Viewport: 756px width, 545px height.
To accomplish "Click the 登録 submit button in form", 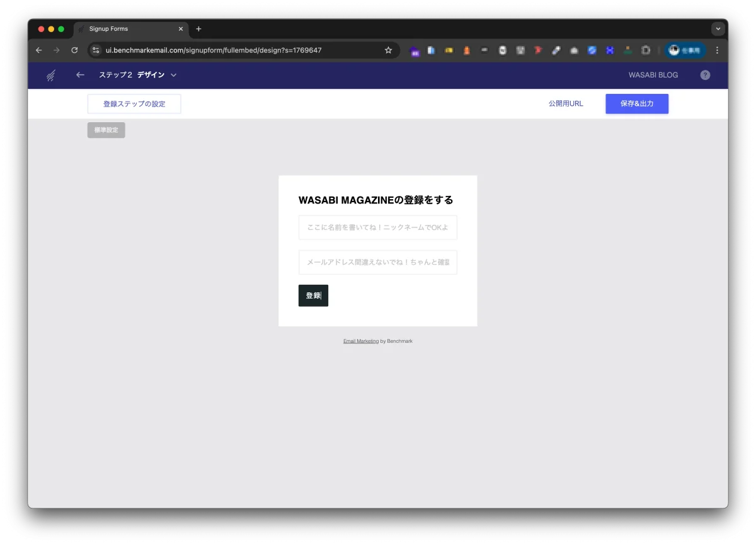I will point(313,295).
